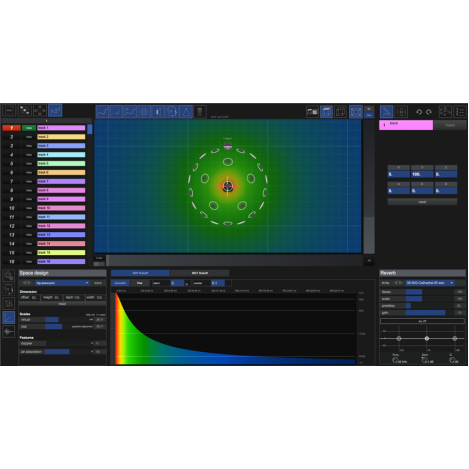Viewport: 469px width, 469px height.
Task: Toggle the first S-curve display icon above the viewport
Action: 102,112
